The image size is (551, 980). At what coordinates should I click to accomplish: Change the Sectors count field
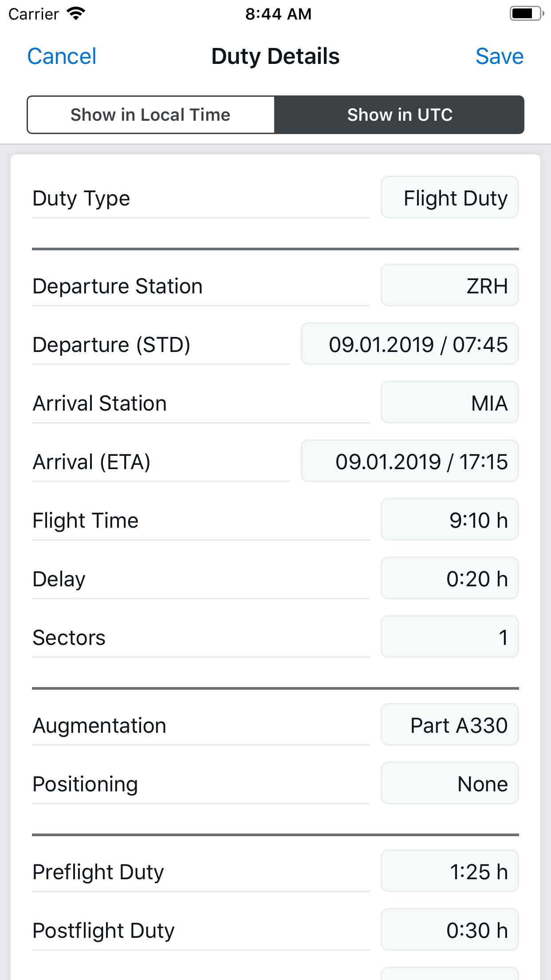tap(449, 637)
